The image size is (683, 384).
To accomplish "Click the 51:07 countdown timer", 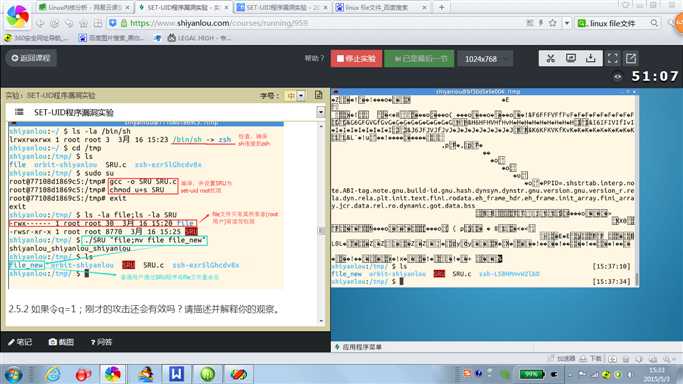I will click(x=655, y=77).
